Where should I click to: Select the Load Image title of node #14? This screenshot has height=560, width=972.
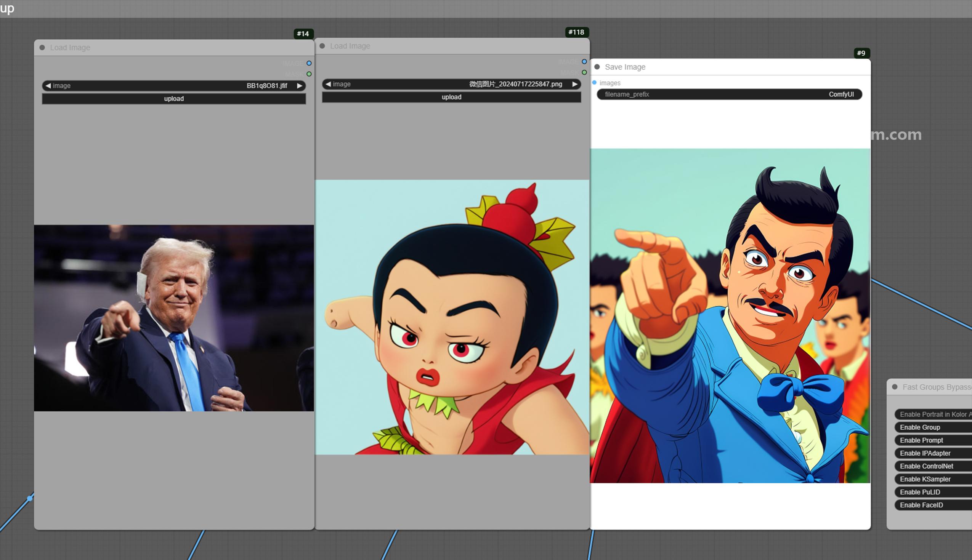70,48
